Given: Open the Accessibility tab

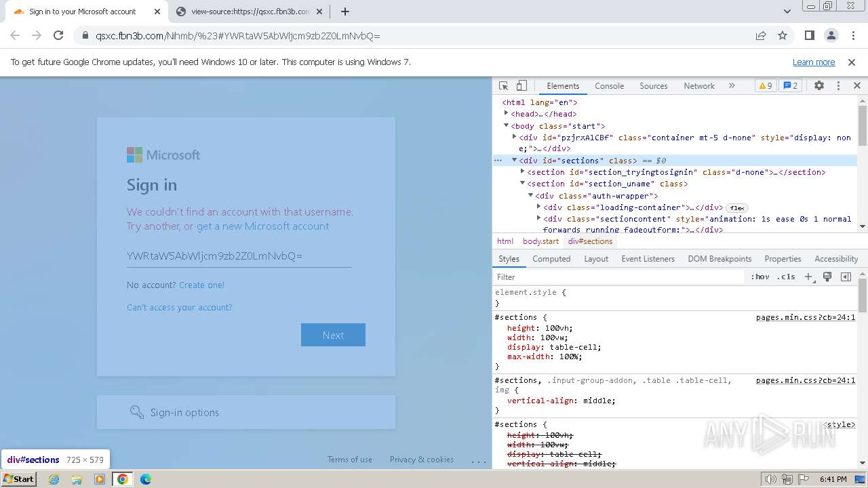Looking at the screenshot, I should pos(836,259).
